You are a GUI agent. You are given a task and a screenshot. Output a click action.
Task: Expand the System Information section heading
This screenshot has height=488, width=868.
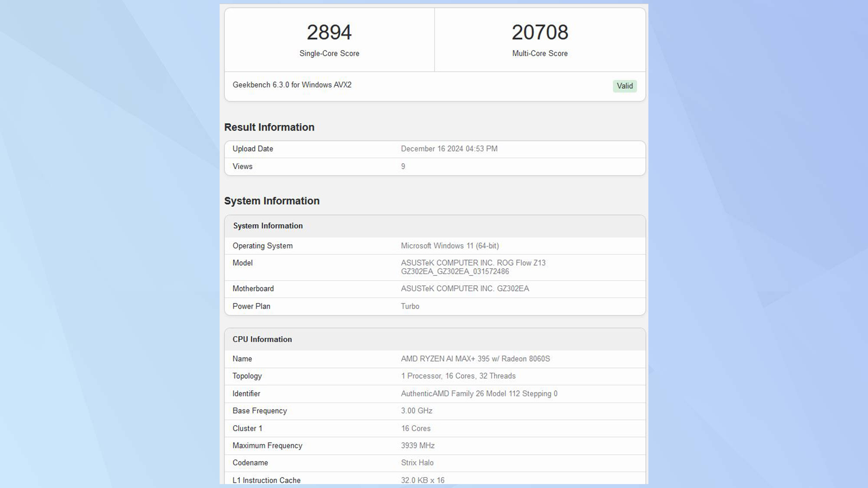coord(272,201)
